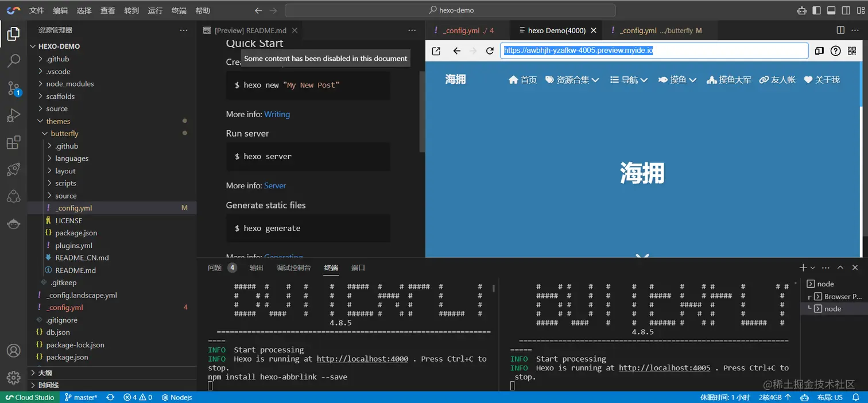The image size is (868, 403).
Task: Maximize the terminal panel with chevron up
Action: pos(840,268)
